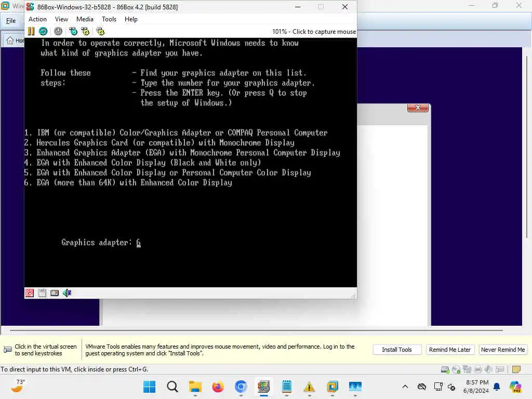
Task: Open the 86Box Tools menu
Action: 109,19
